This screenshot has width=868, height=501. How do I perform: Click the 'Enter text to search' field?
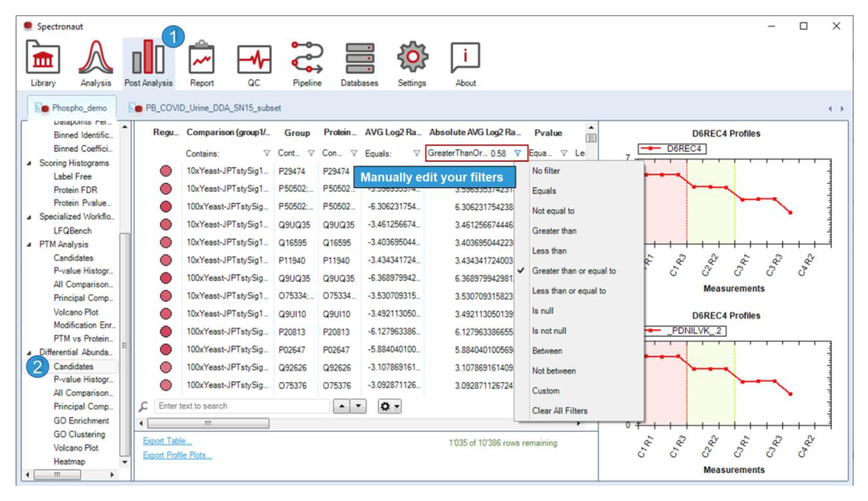point(241,407)
